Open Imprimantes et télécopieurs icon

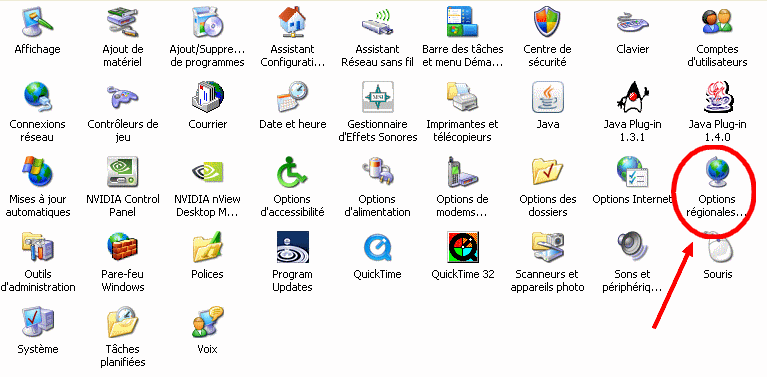click(462, 97)
